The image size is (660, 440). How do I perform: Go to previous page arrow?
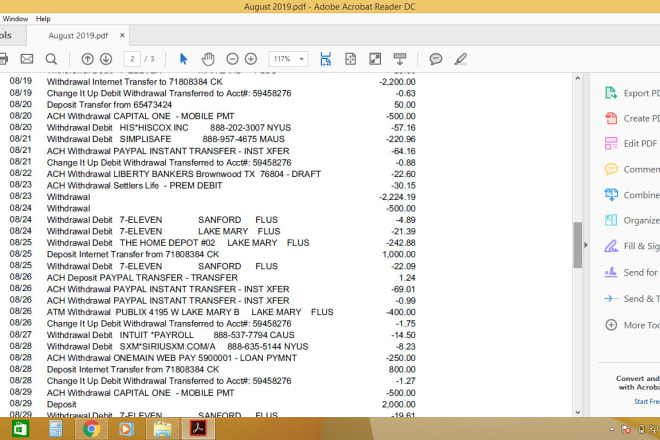point(88,59)
